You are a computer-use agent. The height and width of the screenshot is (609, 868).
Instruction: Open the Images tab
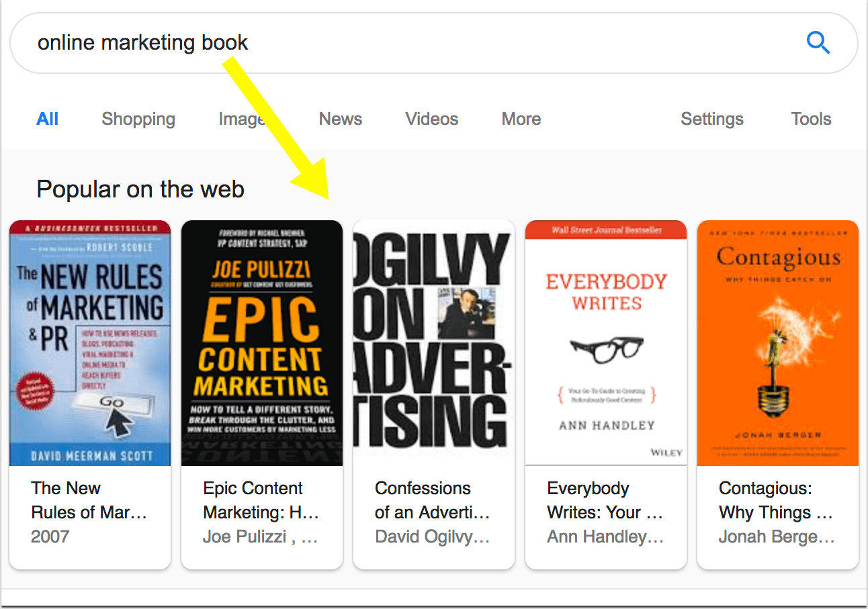click(243, 119)
